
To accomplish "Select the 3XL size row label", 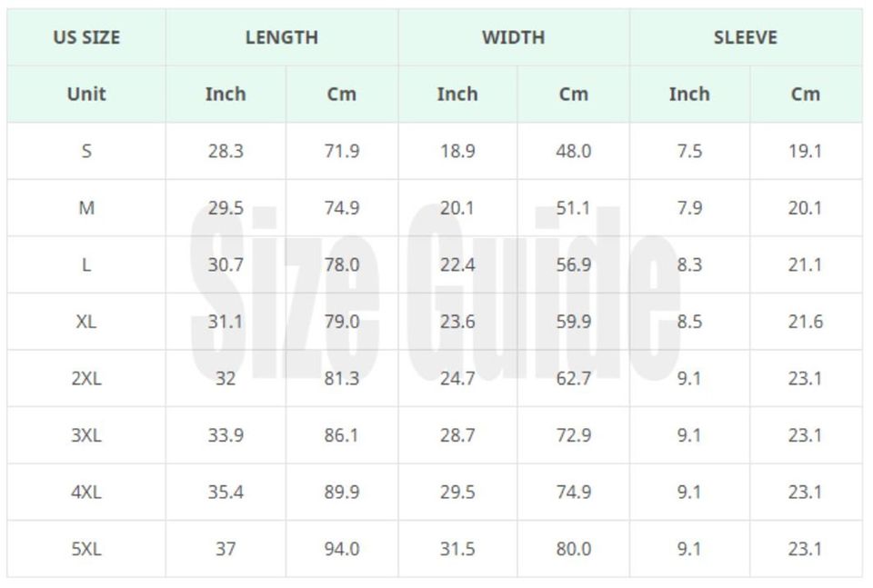I will (86, 435).
